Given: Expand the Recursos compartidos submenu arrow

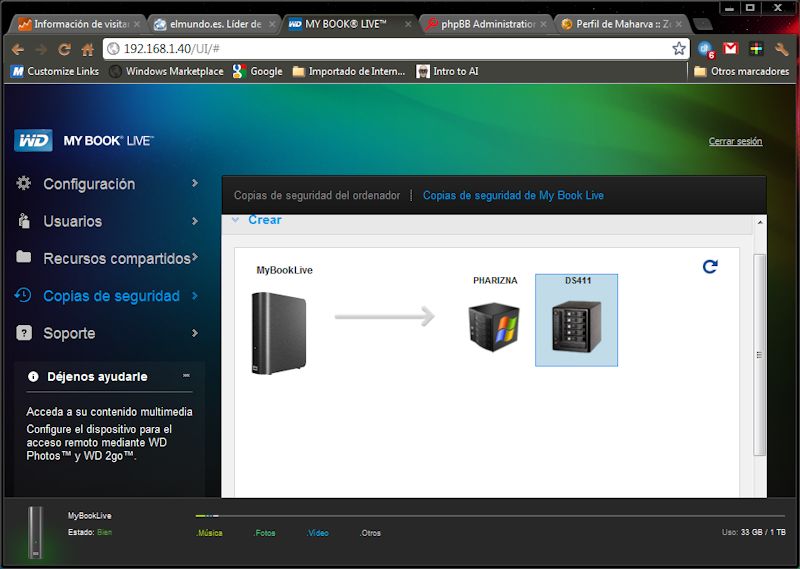Looking at the screenshot, I should tap(195, 257).
